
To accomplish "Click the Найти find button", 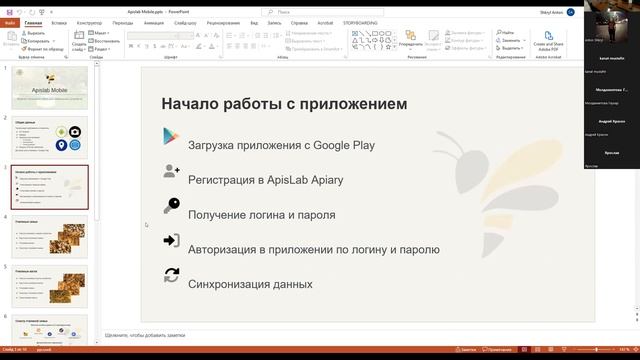I will pyautogui.click(x=505, y=32).
